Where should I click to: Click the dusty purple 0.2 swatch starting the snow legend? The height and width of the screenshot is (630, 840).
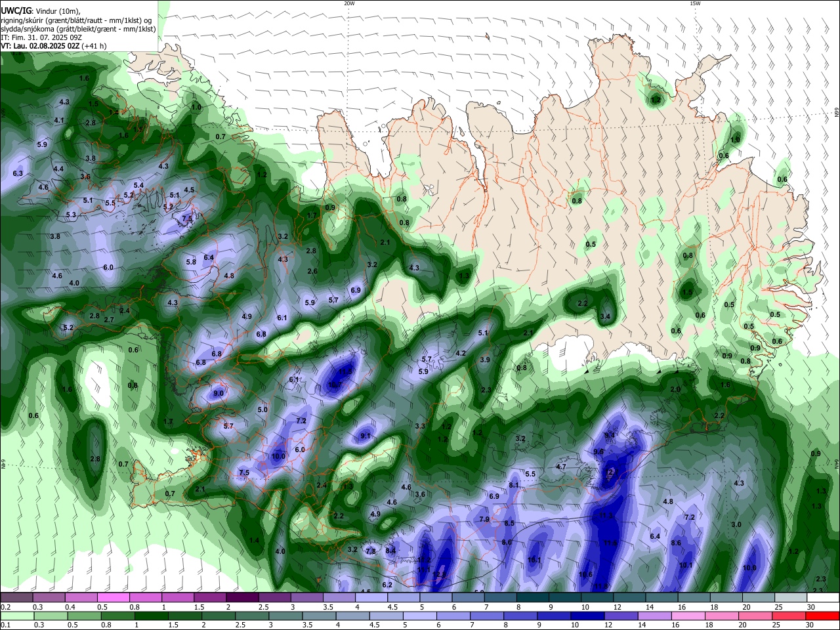point(16,598)
